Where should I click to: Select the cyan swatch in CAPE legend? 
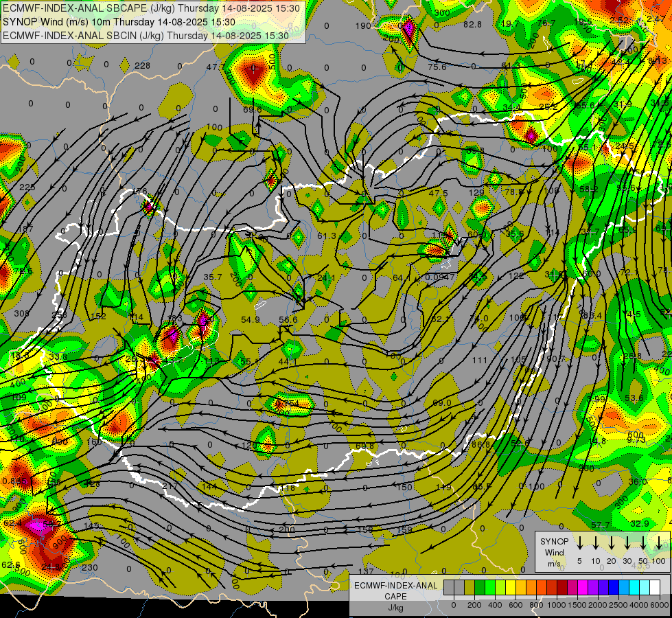pyautogui.click(x=634, y=587)
